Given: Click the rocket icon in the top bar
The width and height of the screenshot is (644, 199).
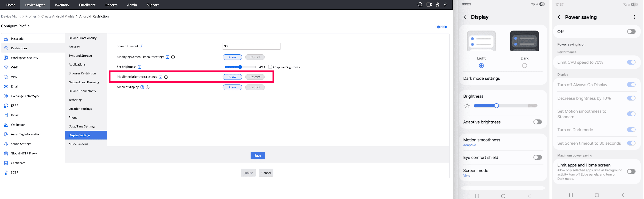Looking at the screenshot, I should [x=437, y=4].
